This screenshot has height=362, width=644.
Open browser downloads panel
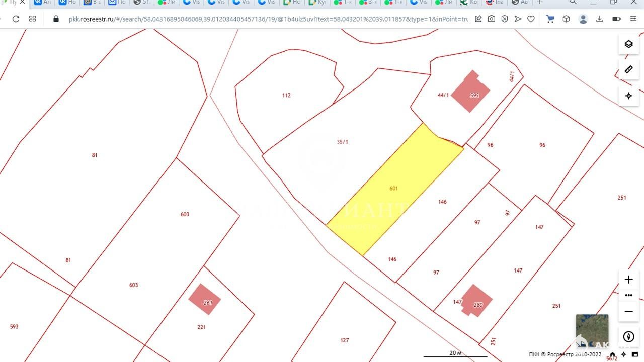pos(599,19)
